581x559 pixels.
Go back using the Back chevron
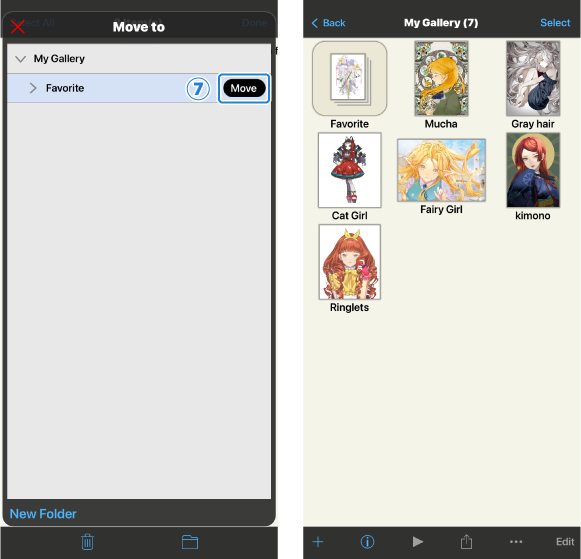(328, 23)
